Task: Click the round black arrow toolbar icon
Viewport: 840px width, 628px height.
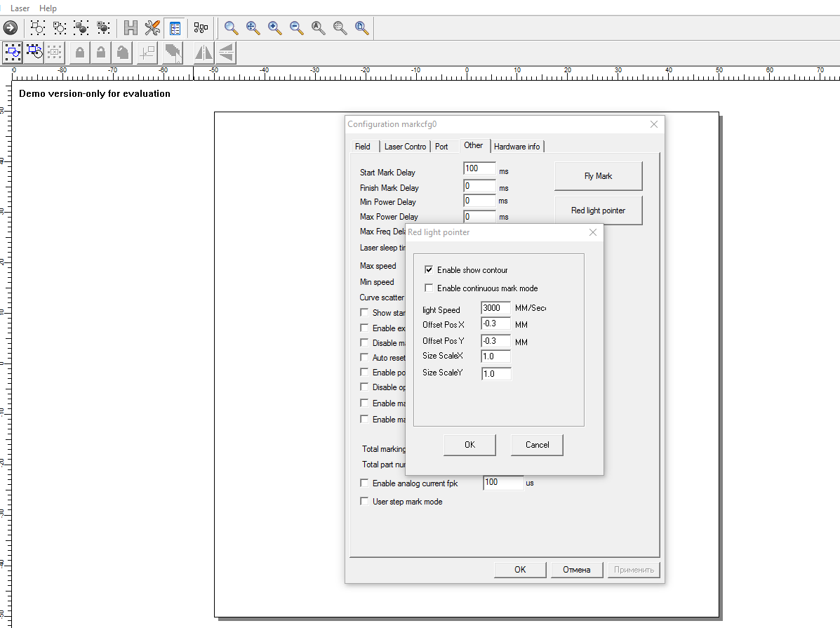Action: point(11,28)
